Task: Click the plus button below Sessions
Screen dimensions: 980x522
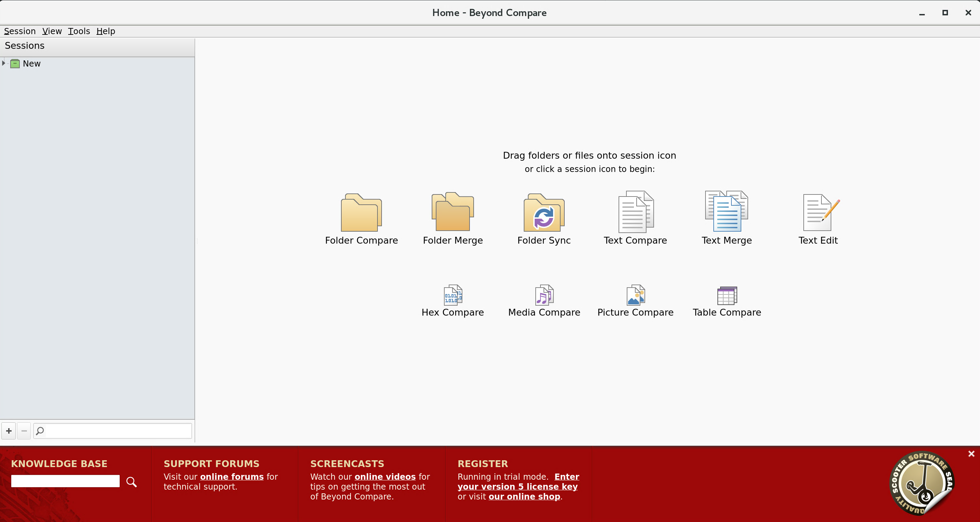Action: click(x=9, y=431)
